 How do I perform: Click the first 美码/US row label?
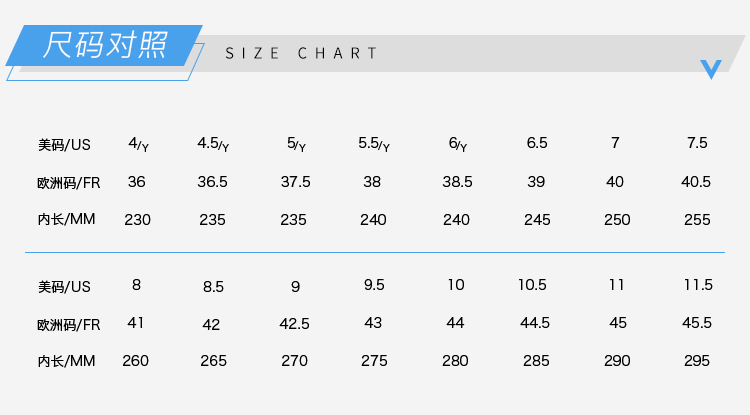[x=64, y=144]
